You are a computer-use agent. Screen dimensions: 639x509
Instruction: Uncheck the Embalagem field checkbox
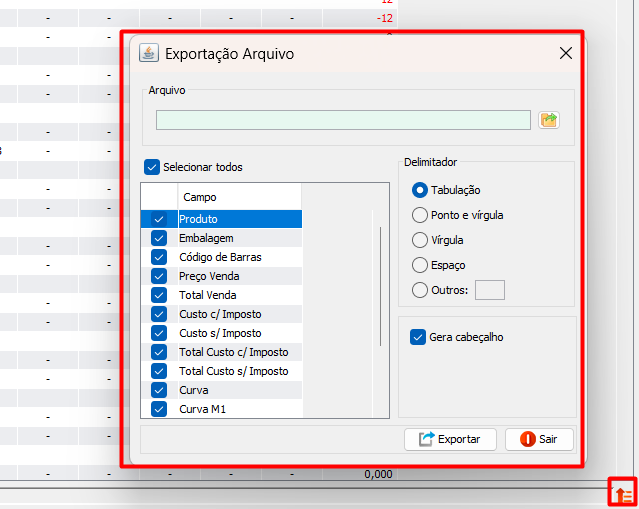159,238
